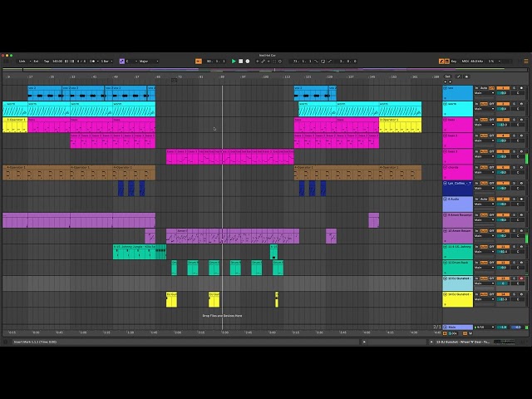Screen dimensions: 532x399
Task: Arm the 8 Audio track
Action: pyautogui.click(x=521, y=199)
